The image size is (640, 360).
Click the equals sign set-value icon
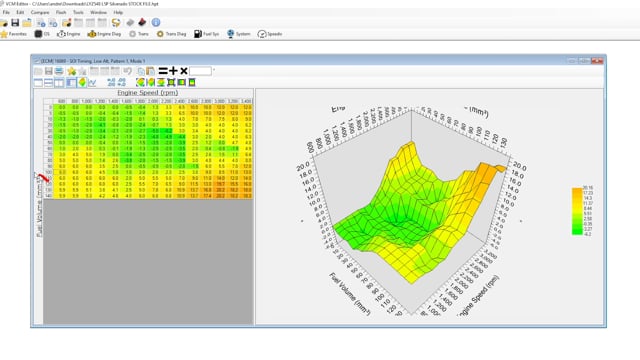pyautogui.click(x=163, y=71)
